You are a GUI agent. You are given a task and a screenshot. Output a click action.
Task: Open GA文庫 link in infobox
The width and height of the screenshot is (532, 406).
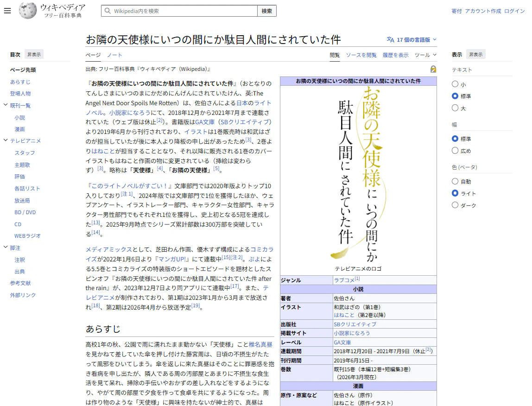(342, 343)
